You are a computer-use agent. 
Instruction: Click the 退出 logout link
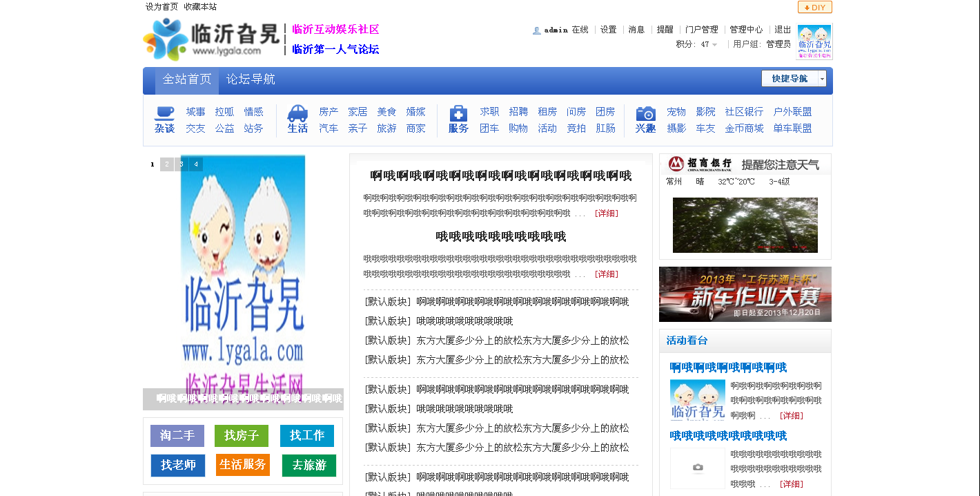coord(783,30)
